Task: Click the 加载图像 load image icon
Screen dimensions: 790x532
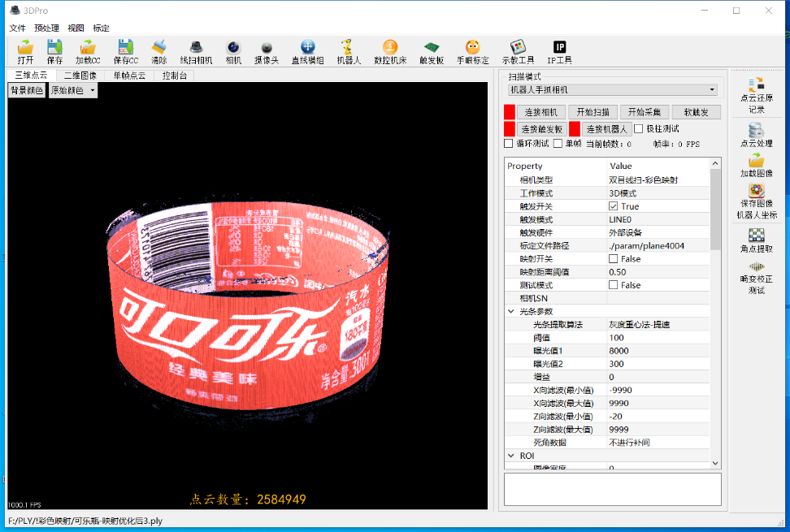Action: click(x=756, y=166)
